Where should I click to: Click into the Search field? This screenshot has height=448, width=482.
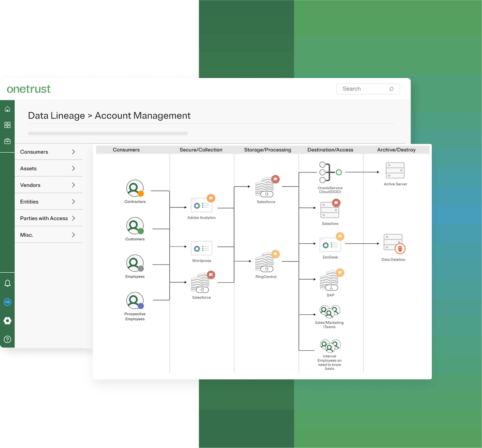368,89
